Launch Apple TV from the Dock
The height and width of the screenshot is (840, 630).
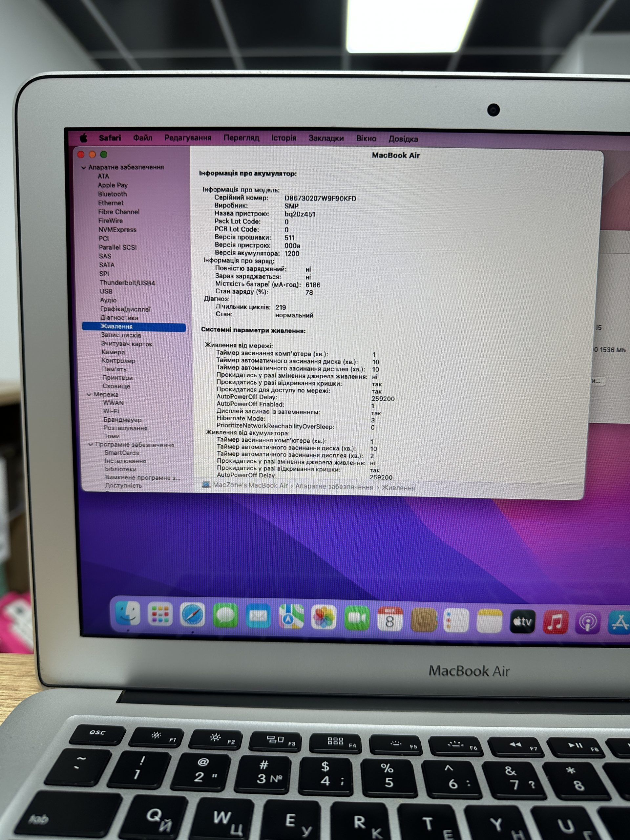pyautogui.click(x=522, y=622)
